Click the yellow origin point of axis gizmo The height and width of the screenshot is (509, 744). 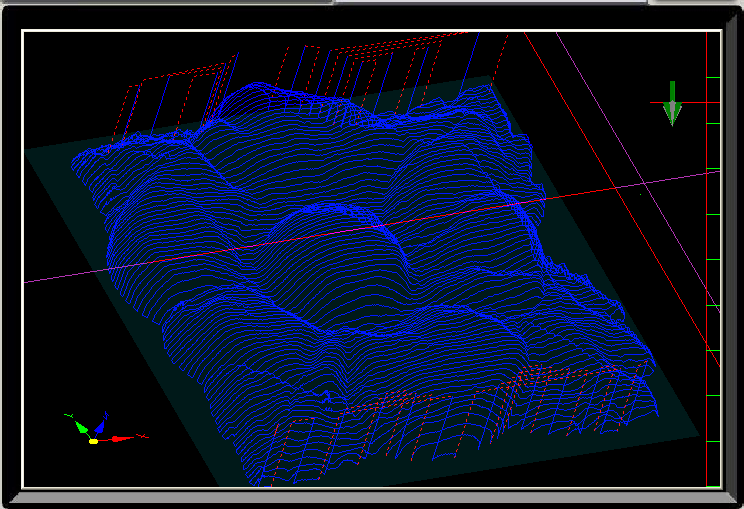pyautogui.click(x=93, y=442)
